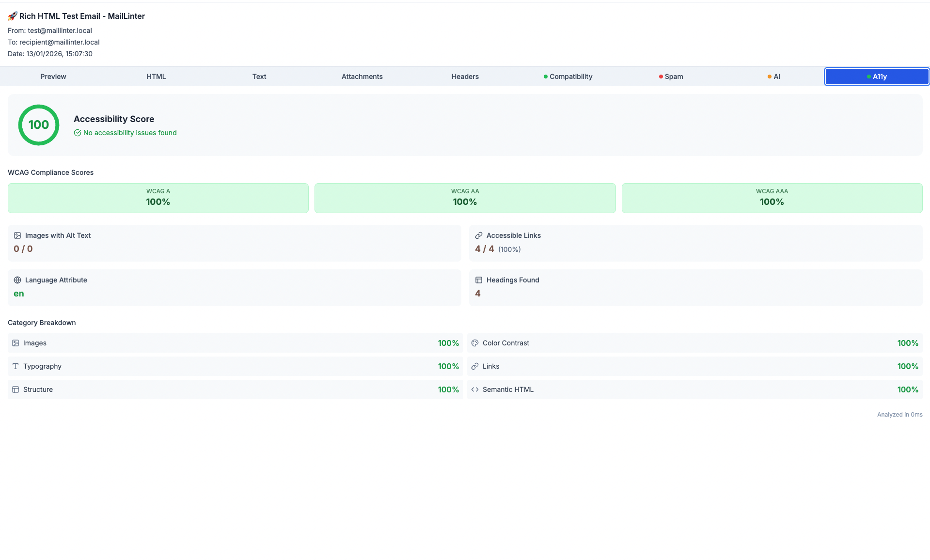Viewport: 930px width, 560px height.
Task: Click the Images with Alt Text icon
Action: [18, 235]
